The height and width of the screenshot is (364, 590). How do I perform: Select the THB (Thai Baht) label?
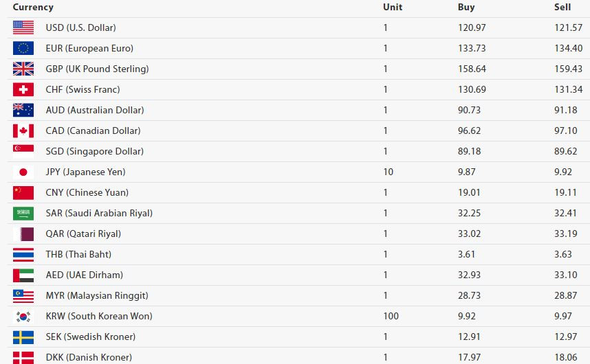(78, 254)
